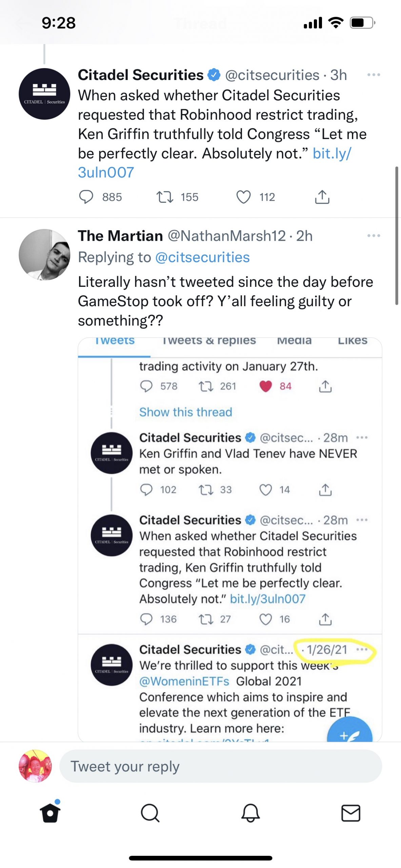The width and height of the screenshot is (401, 868).
Task: Open the Notifications bell
Action: [250, 813]
